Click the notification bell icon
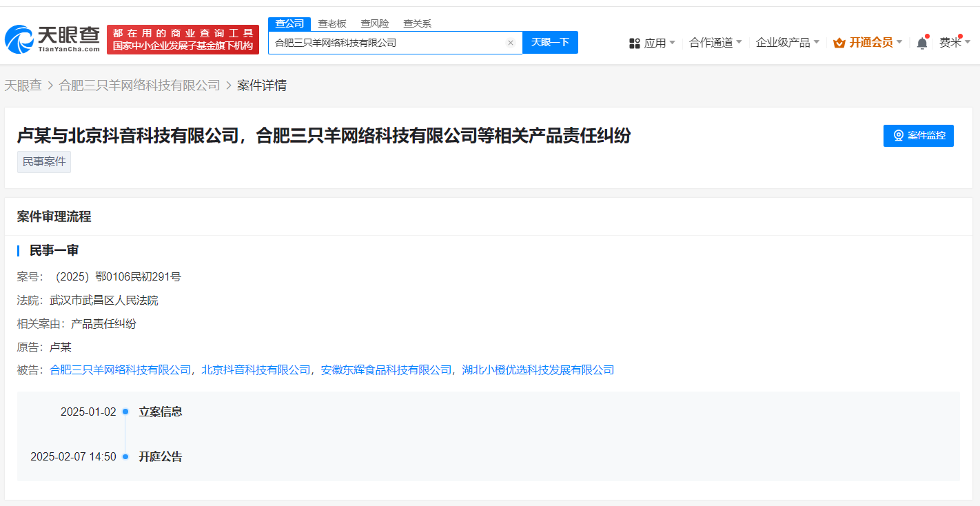The width and height of the screenshot is (980, 506). tap(922, 43)
